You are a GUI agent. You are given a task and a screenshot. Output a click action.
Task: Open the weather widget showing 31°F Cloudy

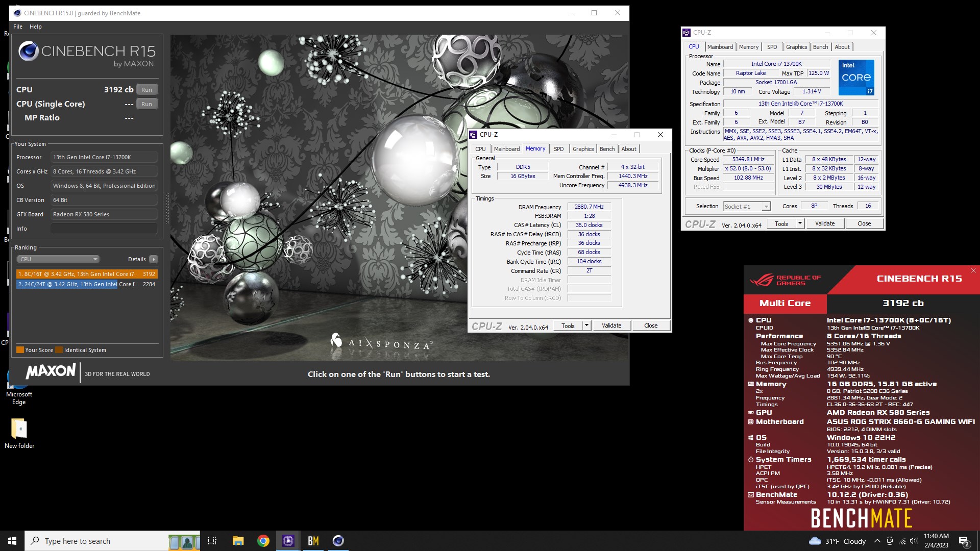pyautogui.click(x=837, y=541)
